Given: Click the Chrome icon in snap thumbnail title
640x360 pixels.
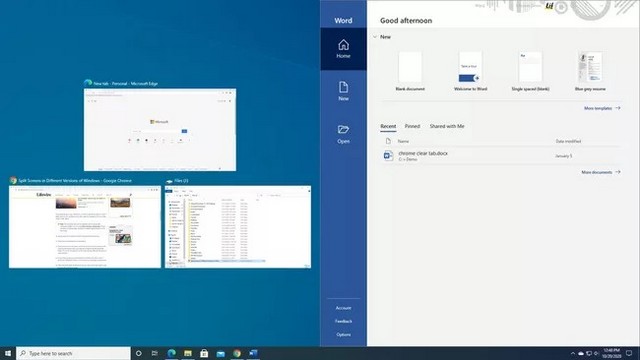Looking at the screenshot, I should click(x=13, y=180).
